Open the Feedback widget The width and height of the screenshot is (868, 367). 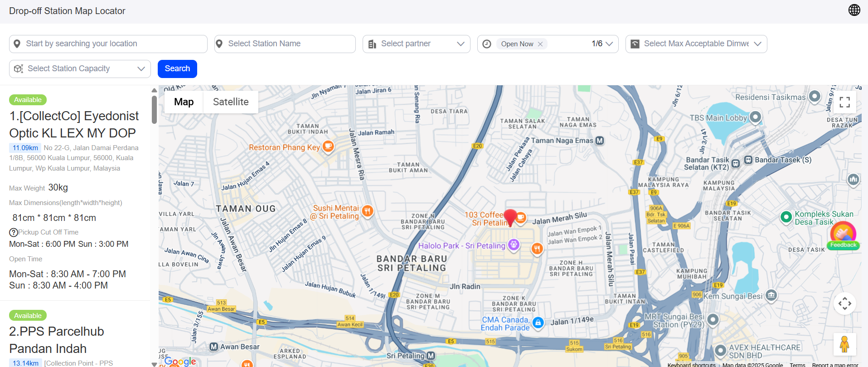point(843,235)
